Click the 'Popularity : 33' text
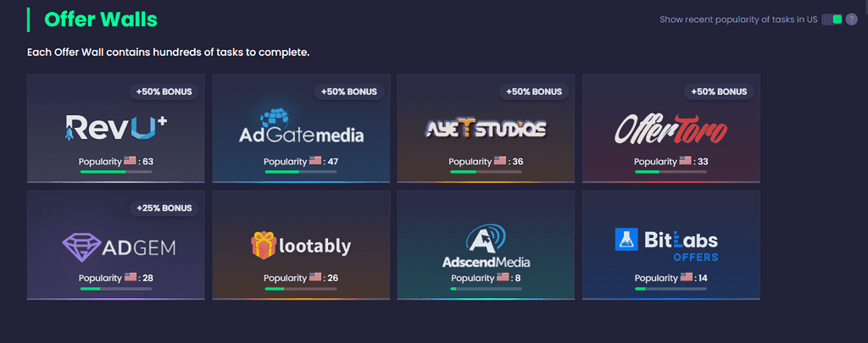 [x=671, y=162]
